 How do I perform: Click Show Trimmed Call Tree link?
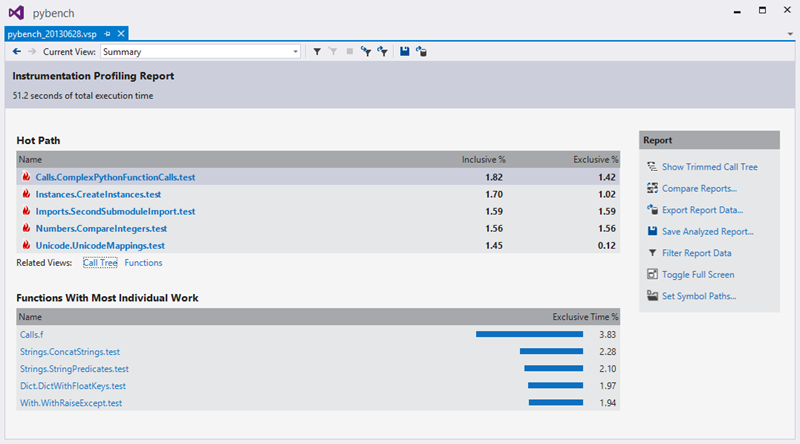pyautogui.click(x=710, y=167)
